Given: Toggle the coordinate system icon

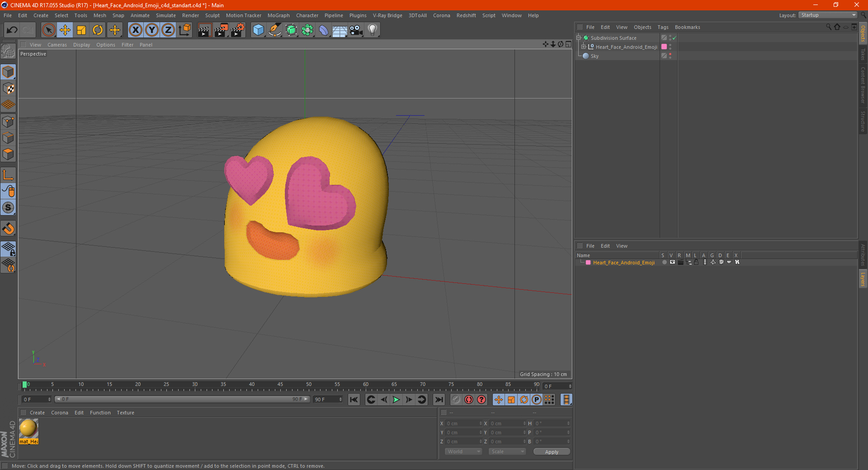Looking at the screenshot, I should pyautogui.click(x=184, y=30).
